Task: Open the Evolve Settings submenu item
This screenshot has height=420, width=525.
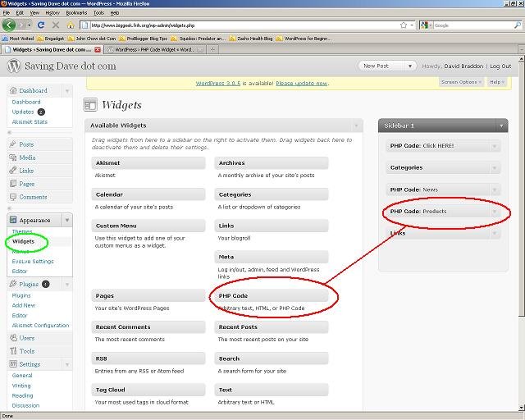Action: pyautogui.click(x=33, y=261)
